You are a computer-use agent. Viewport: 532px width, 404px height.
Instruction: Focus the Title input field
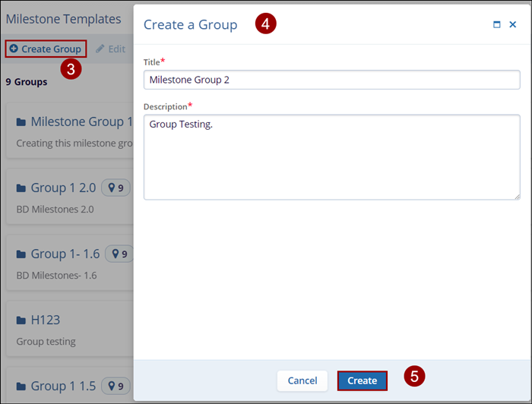[x=331, y=80]
